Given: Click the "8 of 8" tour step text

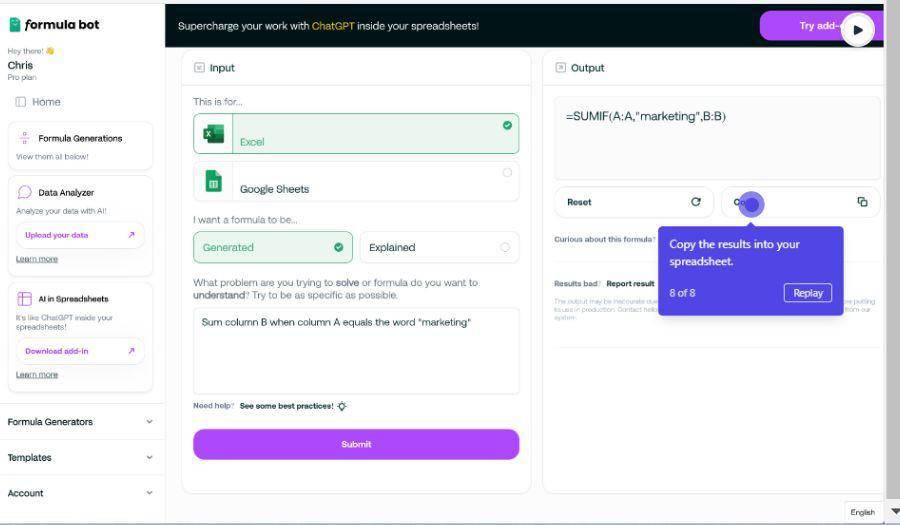Looking at the screenshot, I should (x=682, y=293).
